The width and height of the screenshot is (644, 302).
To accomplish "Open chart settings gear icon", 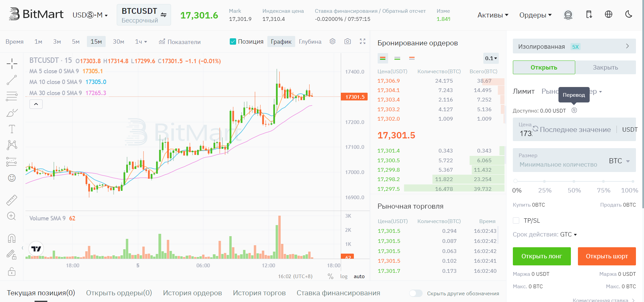I will (x=332, y=41).
